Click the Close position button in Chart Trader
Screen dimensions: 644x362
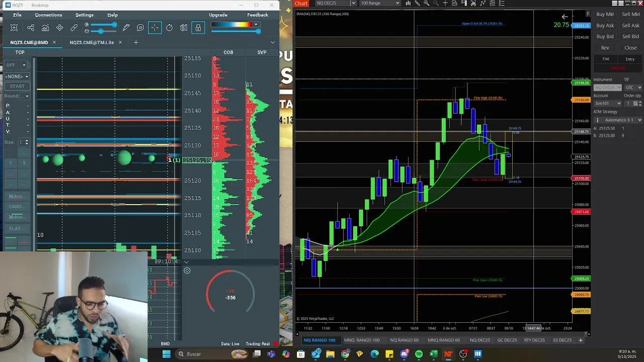[631, 48]
